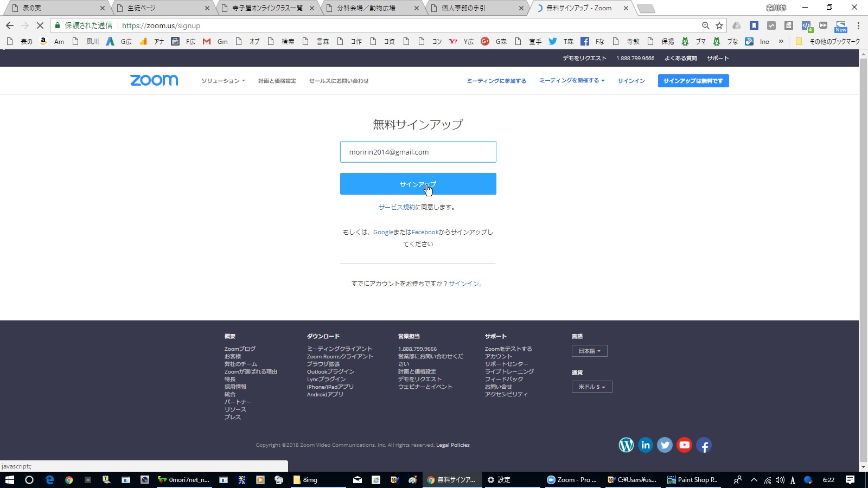The height and width of the screenshot is (488, 868).
Task: Open サポートセンター in the footer
Action: 506,364
